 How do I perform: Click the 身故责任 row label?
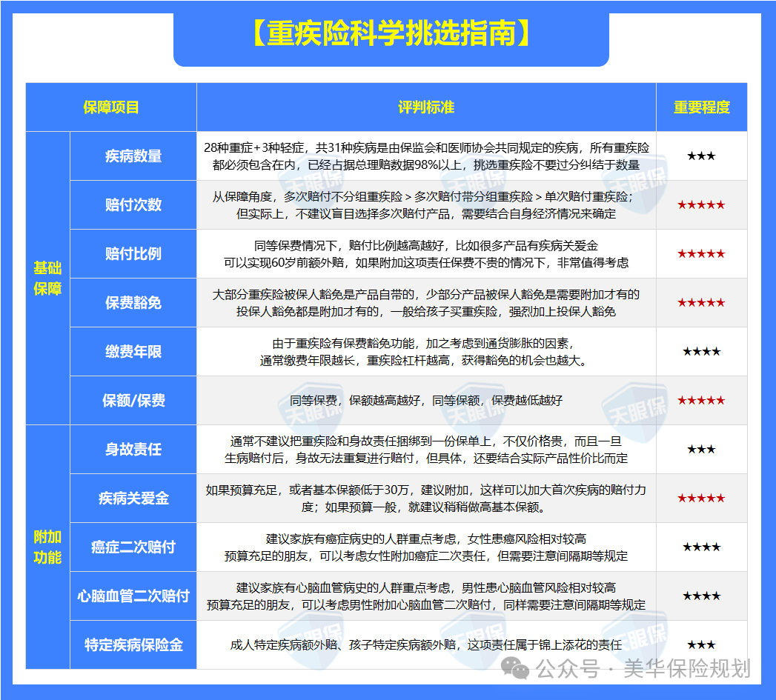click(132, 449)
